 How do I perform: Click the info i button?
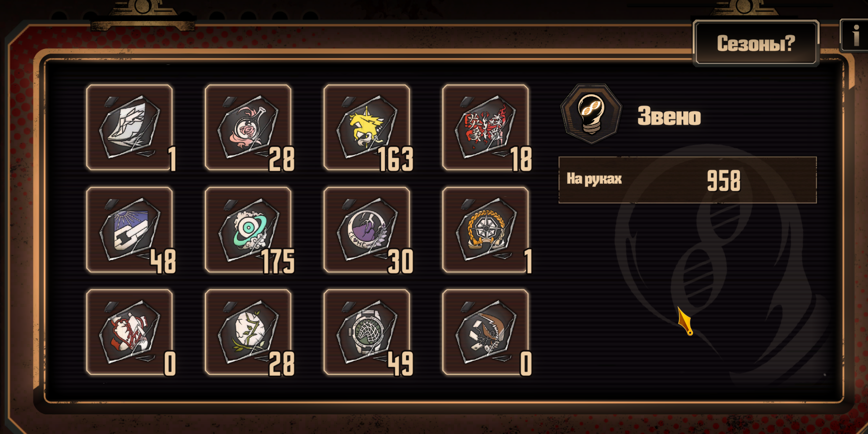coord(855,35)
